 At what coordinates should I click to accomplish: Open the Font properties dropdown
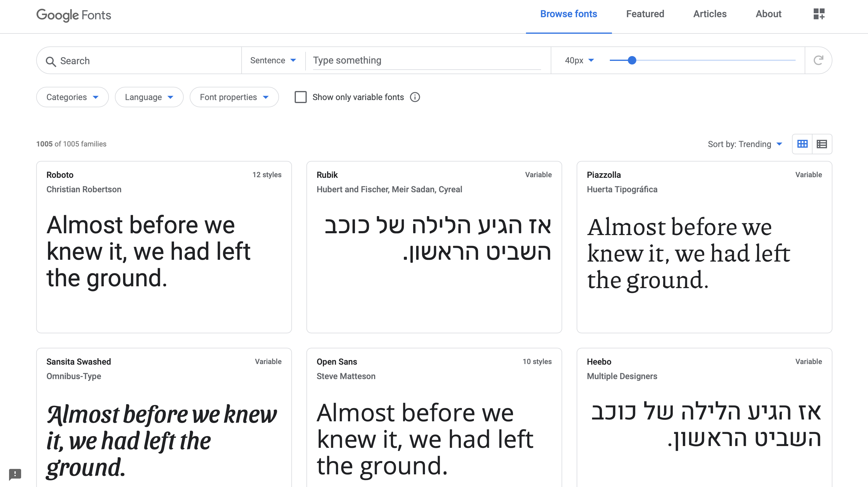tap(234, 97)
